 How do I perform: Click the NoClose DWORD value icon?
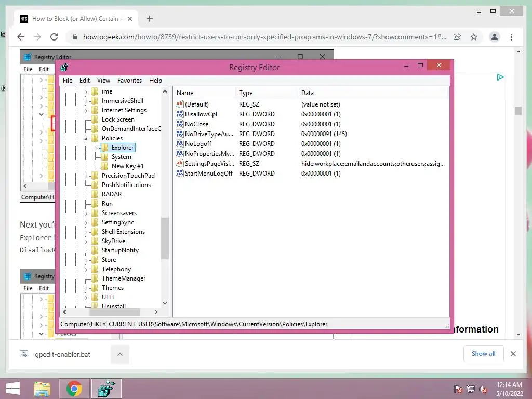click(180, 124)
